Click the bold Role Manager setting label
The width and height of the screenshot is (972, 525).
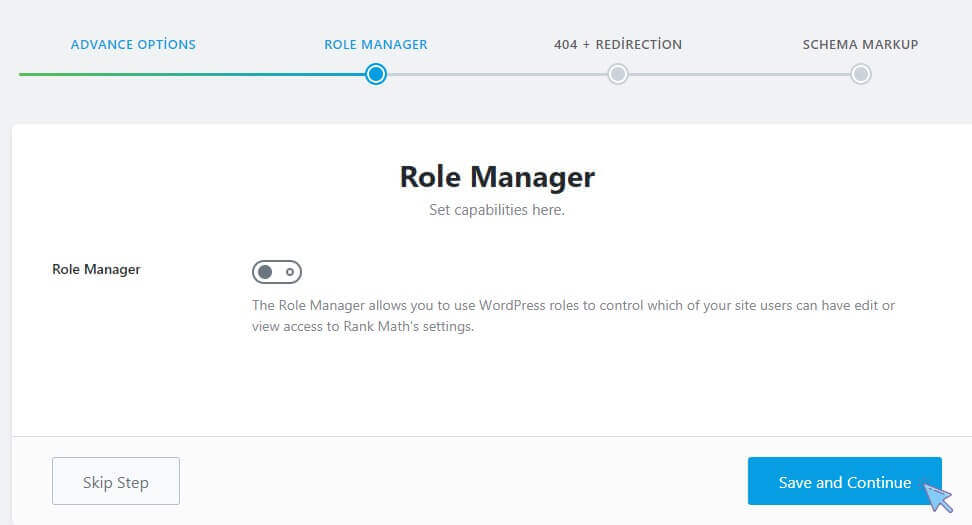pyautogui.click(x=96, y=270)
